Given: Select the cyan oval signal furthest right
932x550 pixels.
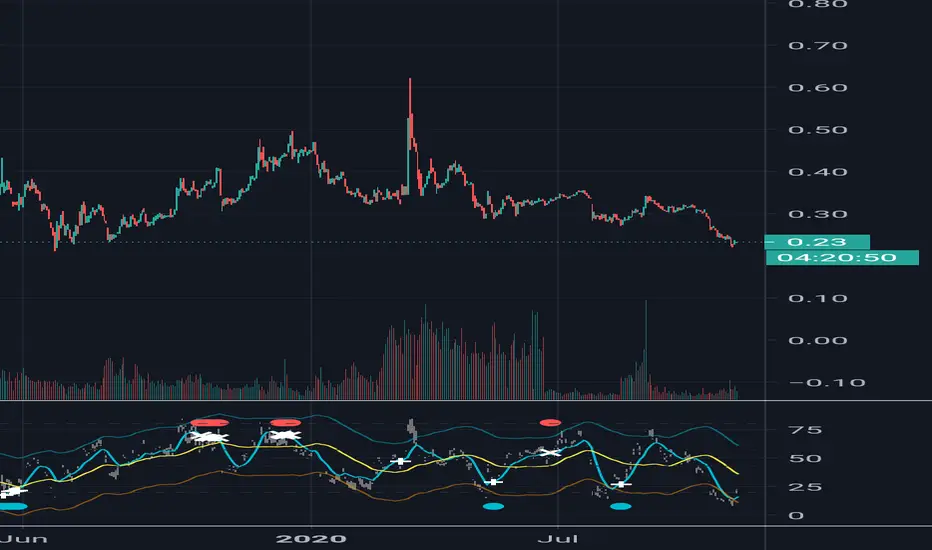Looking at the screenshot, I should pyautogui.click(x=621, y=507).
